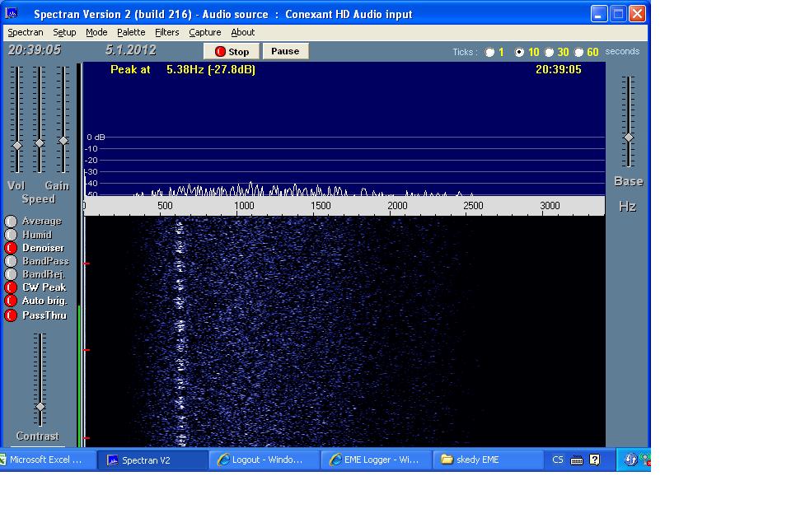Select the 1 second ticks radio button
Viewport: 796px width, 532px height.
490,52
